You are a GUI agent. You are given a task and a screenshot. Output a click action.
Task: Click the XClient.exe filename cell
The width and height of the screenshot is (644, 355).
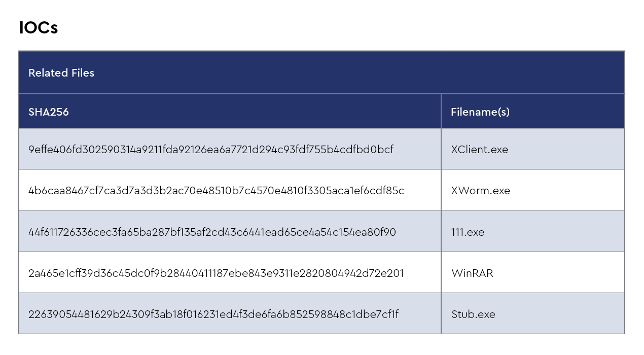(x=479, y=150)
